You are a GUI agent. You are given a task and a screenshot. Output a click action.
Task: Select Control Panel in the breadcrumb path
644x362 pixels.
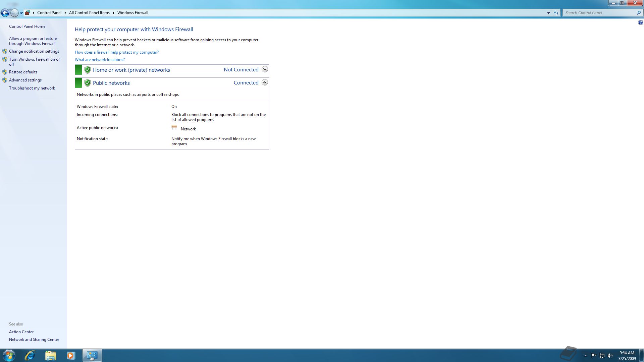coord(49,13)
